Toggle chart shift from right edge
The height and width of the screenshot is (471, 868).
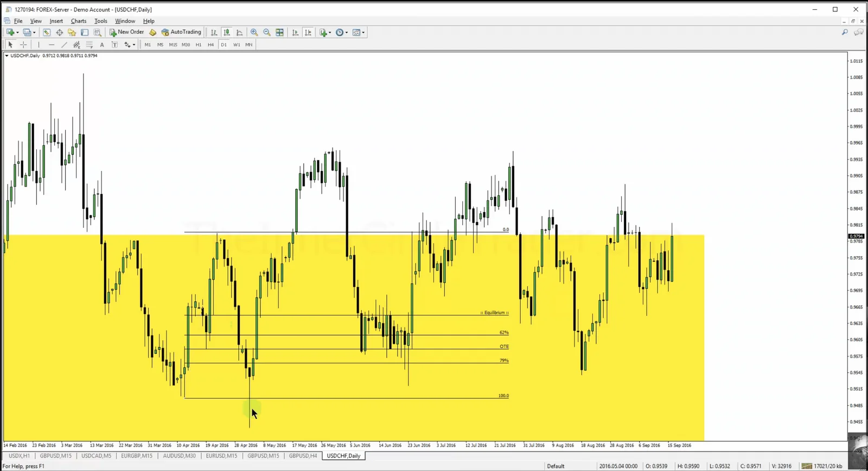tap(308, 33)
